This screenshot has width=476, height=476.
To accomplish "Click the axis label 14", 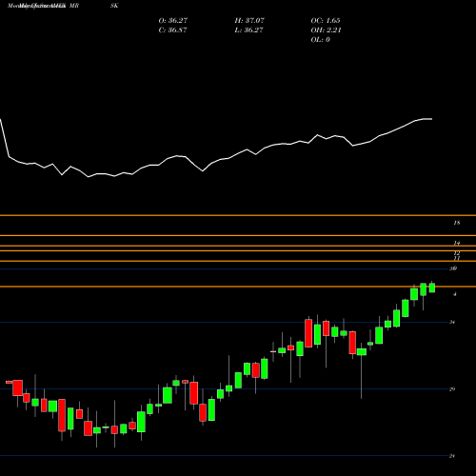I will (x=457, y=243).
